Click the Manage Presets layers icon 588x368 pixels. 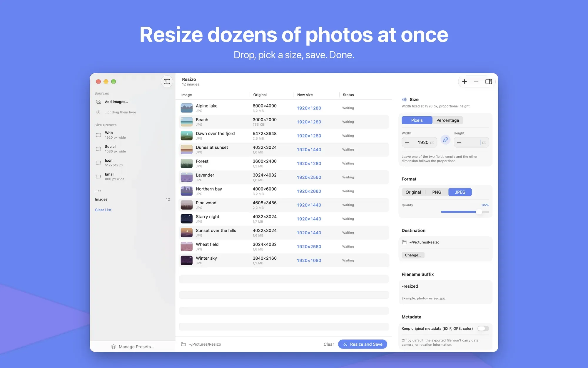click(113, 347)
